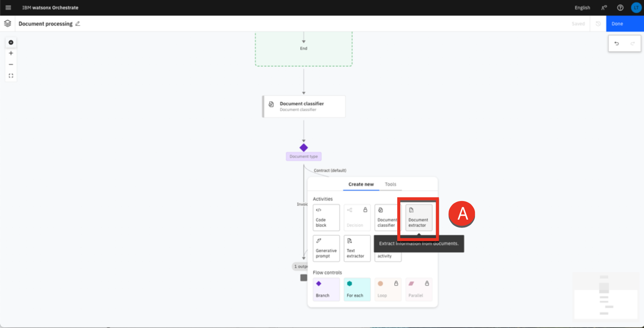The width and height of the screenshot is (644, 328).
Task: Add a Code block activity
Action: [x=326, y=217]
